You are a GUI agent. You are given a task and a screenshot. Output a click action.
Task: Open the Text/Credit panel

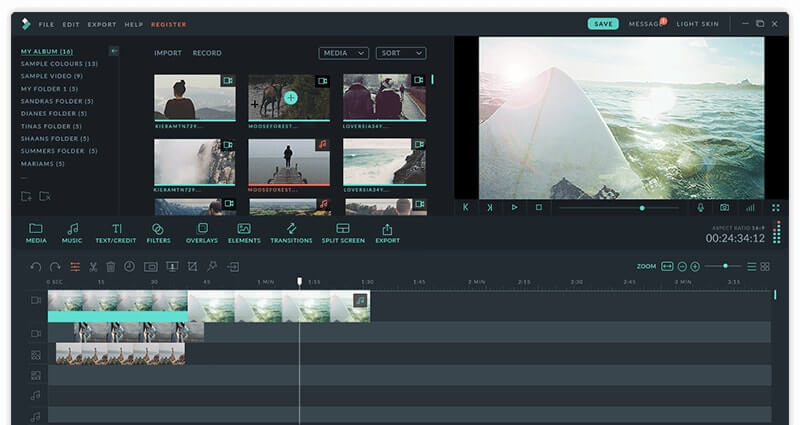coord(116,233)
